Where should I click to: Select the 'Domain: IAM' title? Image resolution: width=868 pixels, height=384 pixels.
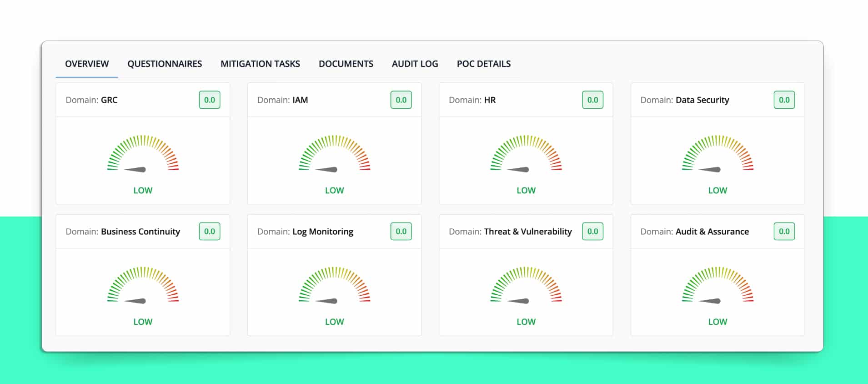point(282,100)
